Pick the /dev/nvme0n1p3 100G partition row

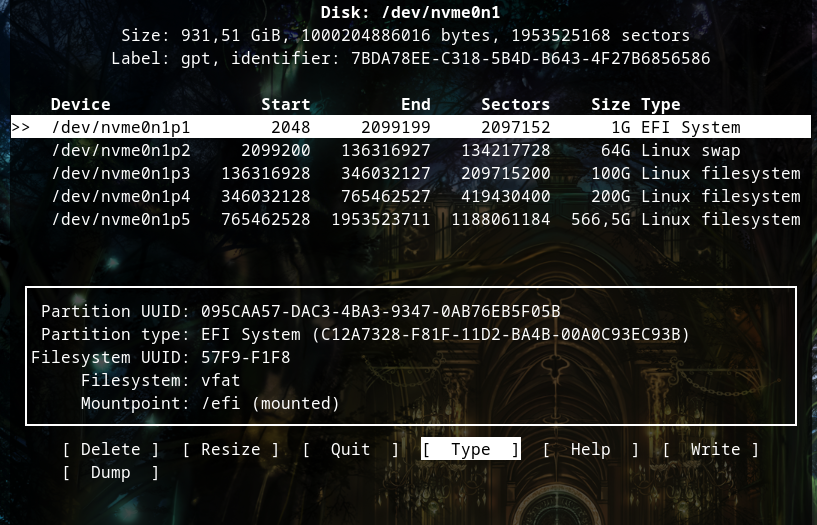[120, 174]
